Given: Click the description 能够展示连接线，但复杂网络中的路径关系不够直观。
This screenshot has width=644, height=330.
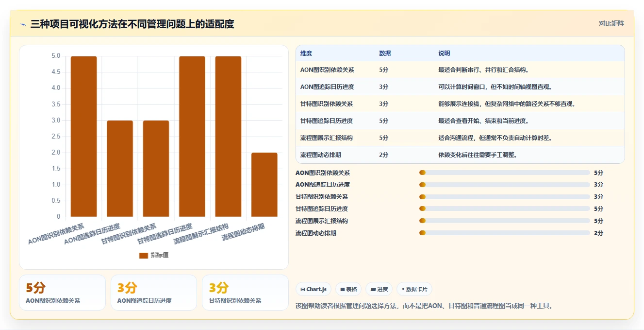Looking at the screenshot, I should 507,104.
